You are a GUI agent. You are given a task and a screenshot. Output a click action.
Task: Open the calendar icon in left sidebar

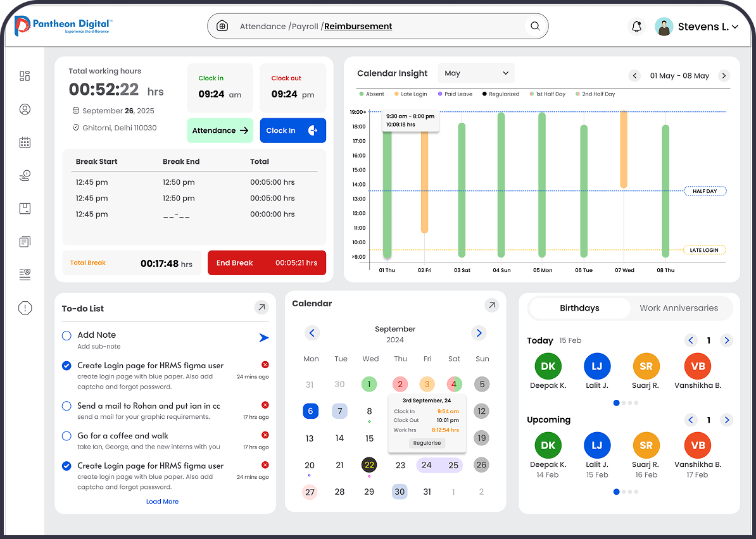25,142
